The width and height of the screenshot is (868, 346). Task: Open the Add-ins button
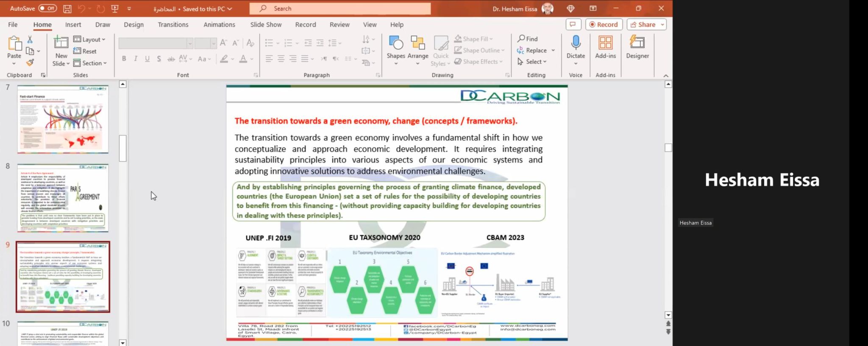[x=605, y=47]
